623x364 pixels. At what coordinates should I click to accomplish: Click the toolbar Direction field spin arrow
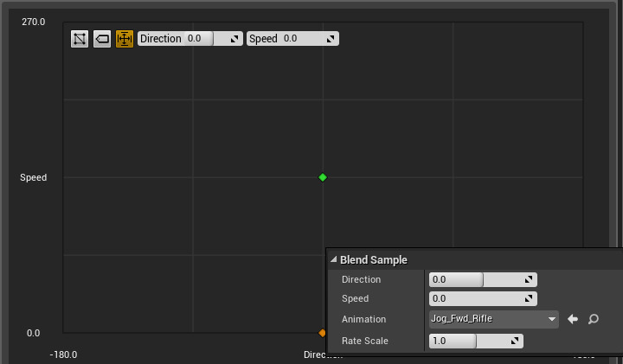tap(234, 39)
